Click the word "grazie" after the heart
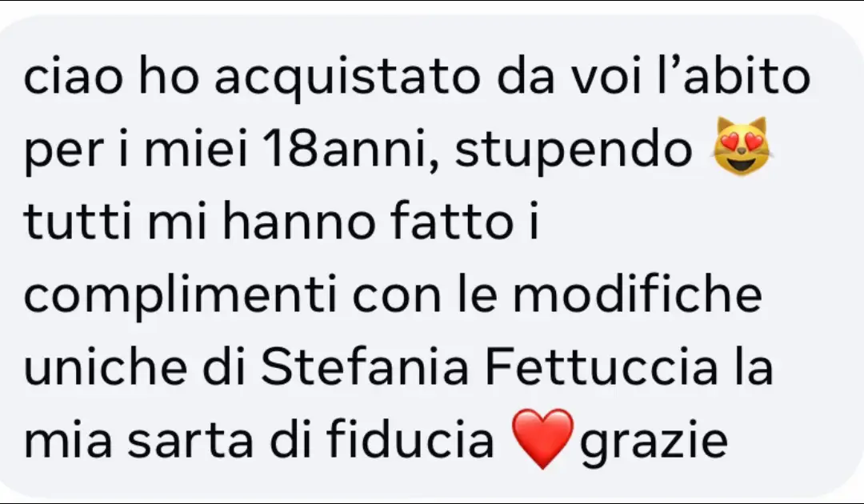 (x=653, y=442)
